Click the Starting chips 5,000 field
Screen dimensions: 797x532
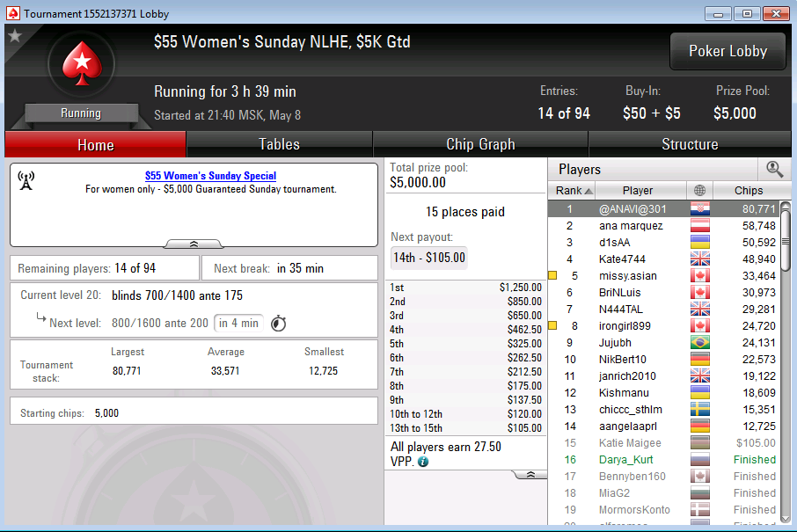click(x=194, y=411)
